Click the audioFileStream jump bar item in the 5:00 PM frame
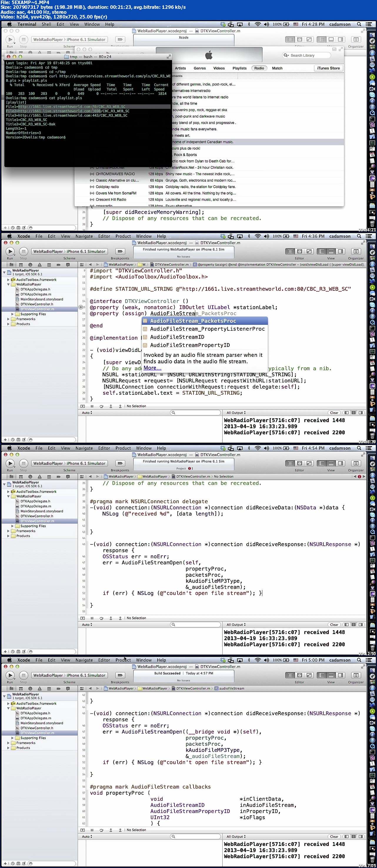 (x=229, y=688)
